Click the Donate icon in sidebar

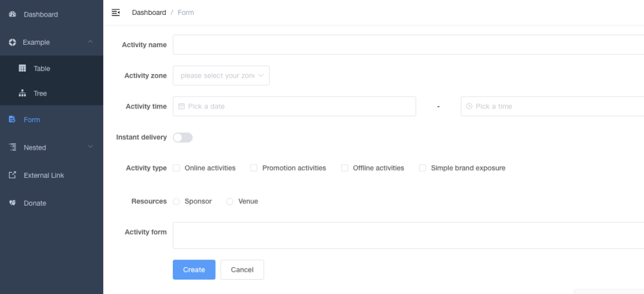(13, 203)
